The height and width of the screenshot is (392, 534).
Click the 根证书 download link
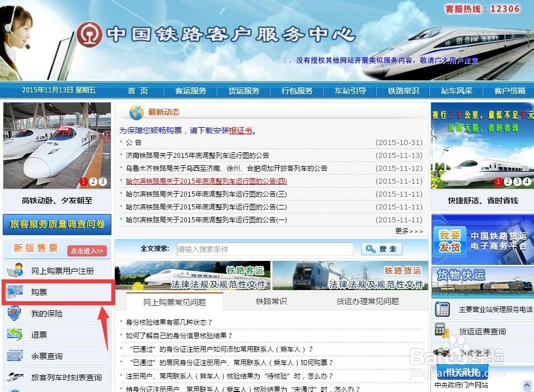[241, 130]
